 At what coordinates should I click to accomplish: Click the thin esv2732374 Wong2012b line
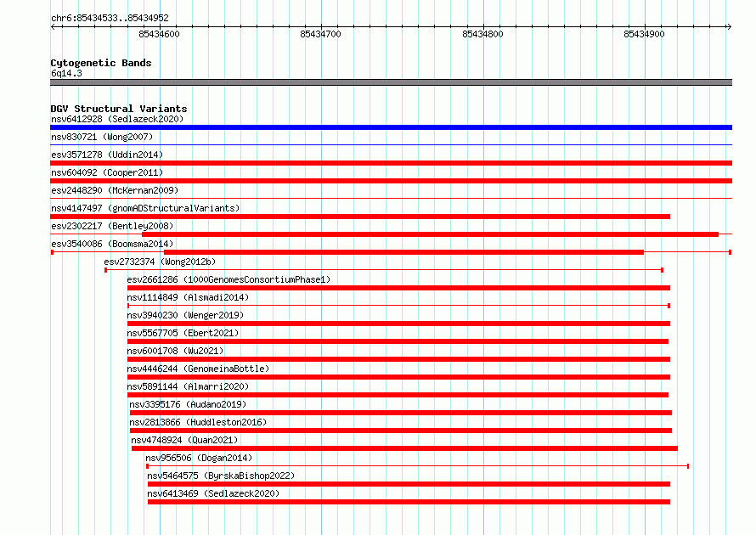(x=384, y=270)
